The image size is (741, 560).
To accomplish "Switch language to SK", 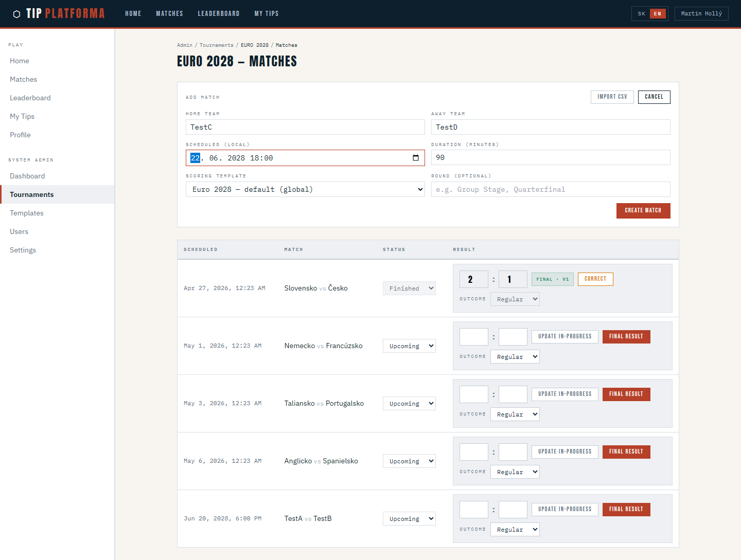I will click(x=641, y=14).
